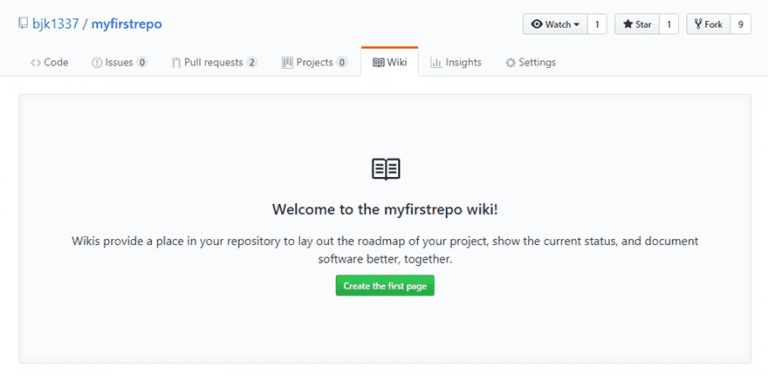Star the repository
The image size is (768, 375).
tap(637, 24)
